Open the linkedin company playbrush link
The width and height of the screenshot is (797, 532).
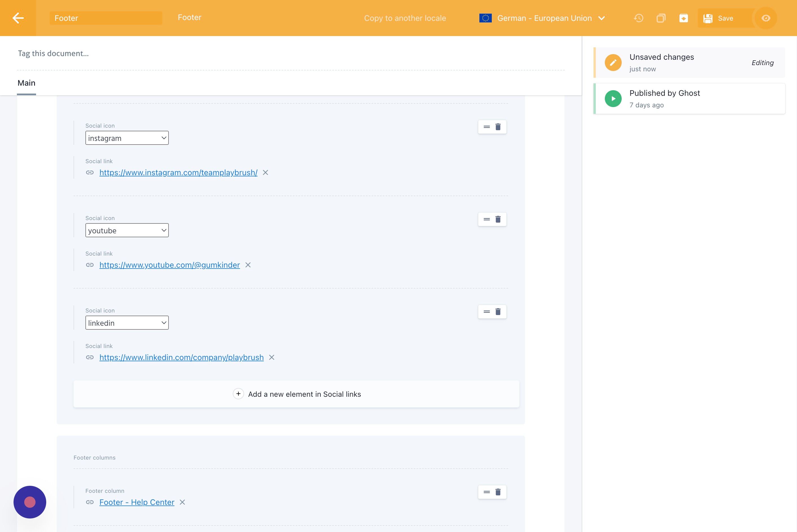tap(181, 357)
